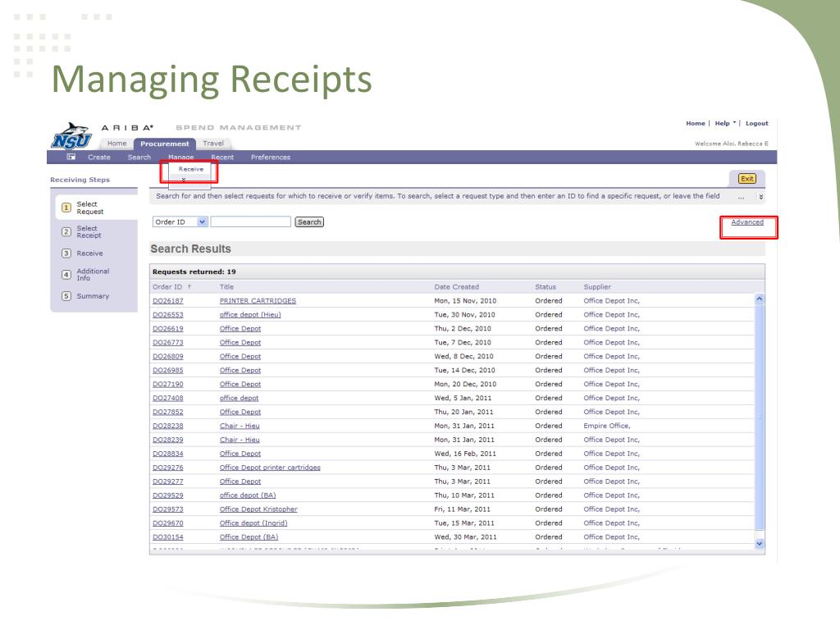Open order DO30154
The image size is (840, 630).
167,538
